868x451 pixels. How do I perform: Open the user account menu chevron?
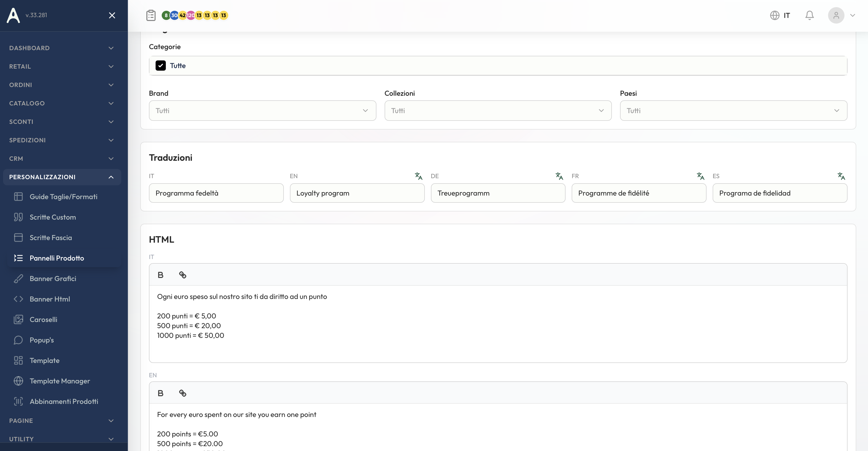852,16
